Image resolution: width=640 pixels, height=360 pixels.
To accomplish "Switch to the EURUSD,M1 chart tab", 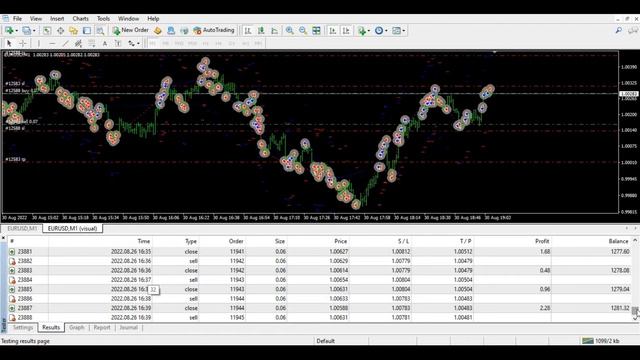I will (22, 229).
